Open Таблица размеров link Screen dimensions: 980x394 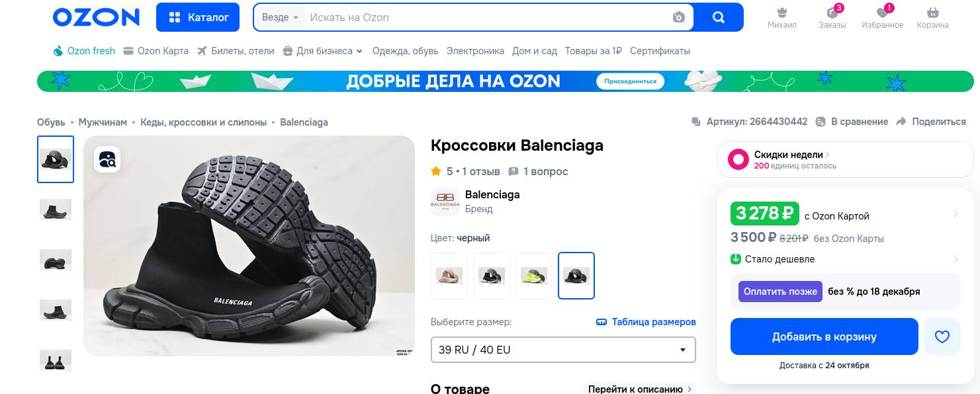646,322
